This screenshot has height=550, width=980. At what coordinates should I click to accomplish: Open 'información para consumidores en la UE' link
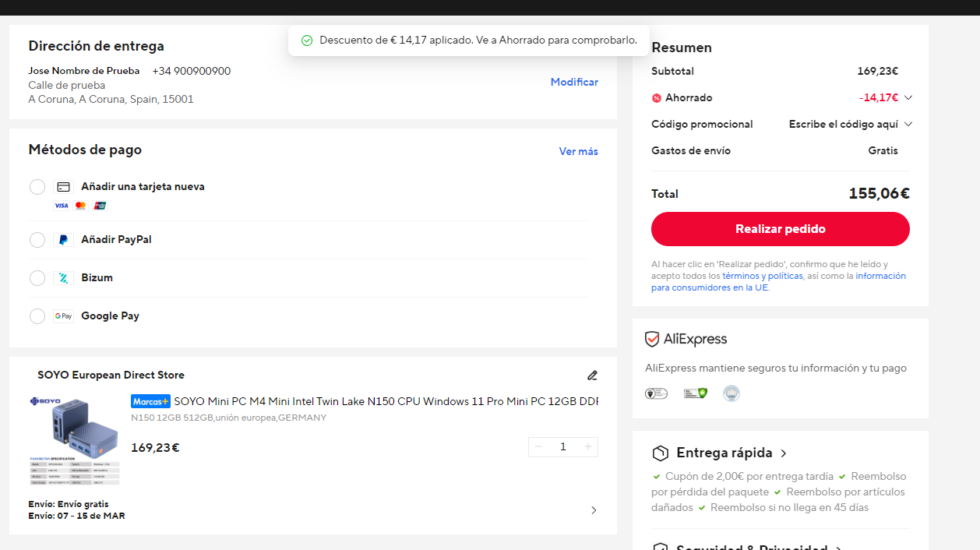(x=779, y=282)
